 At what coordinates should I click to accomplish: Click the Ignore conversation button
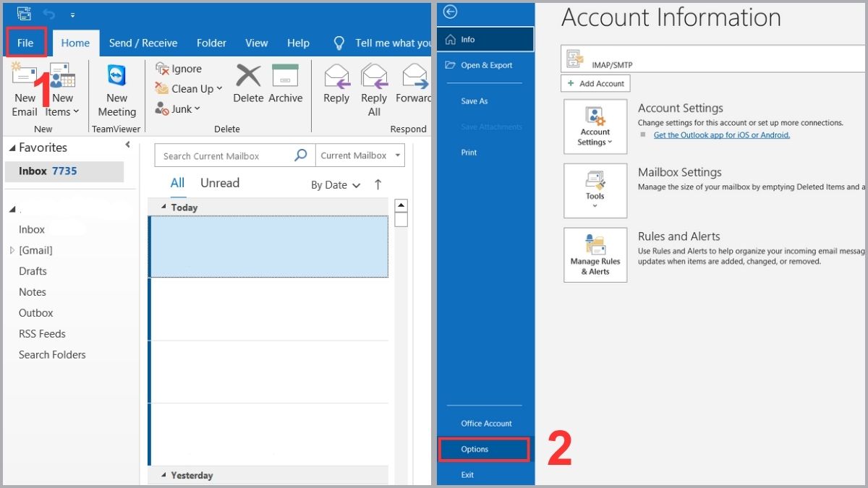179,69
